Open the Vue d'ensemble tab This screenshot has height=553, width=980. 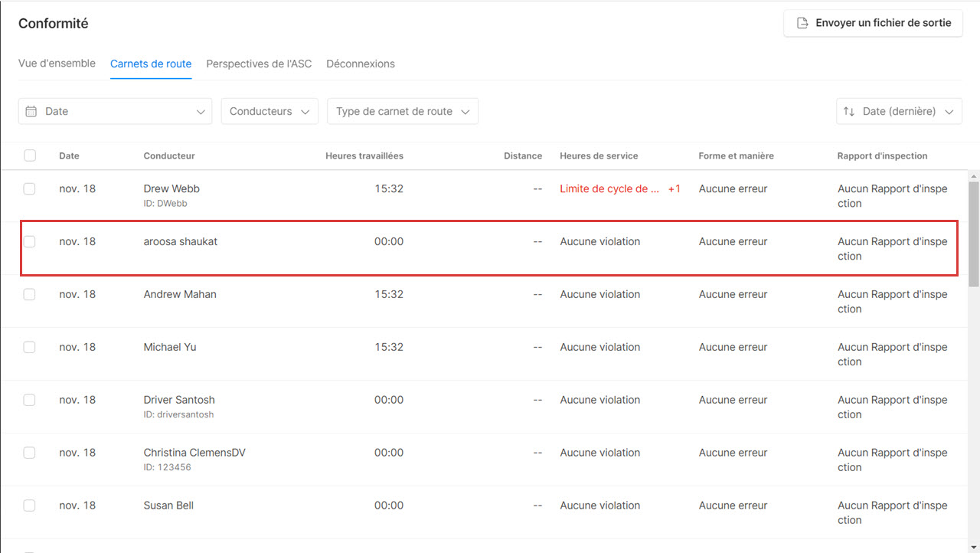(x=57, y=64)
